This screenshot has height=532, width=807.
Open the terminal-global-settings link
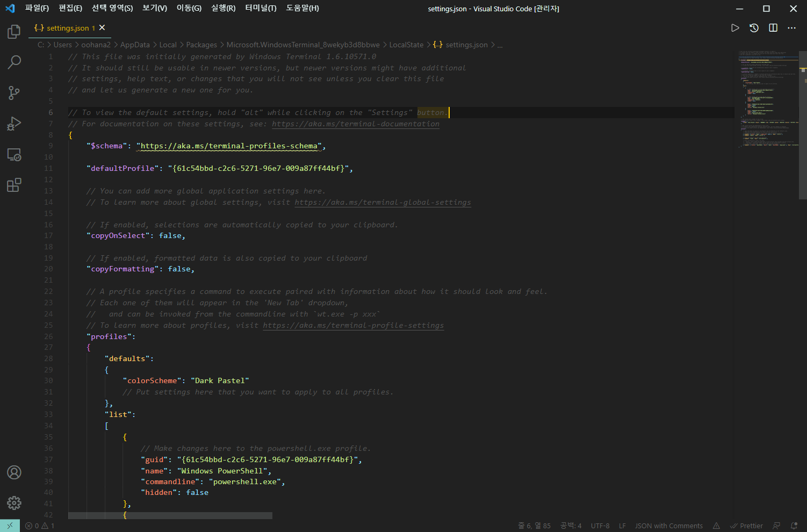click(383, 202)
